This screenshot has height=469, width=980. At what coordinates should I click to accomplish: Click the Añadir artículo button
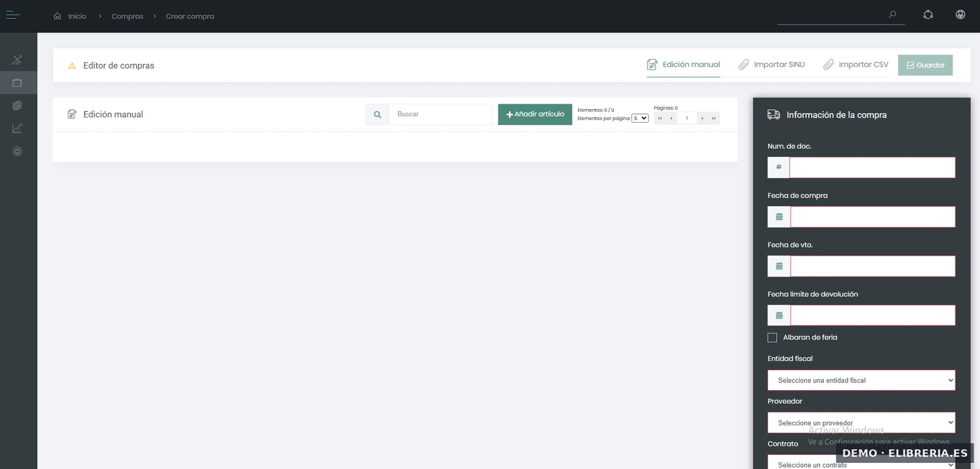535,114
